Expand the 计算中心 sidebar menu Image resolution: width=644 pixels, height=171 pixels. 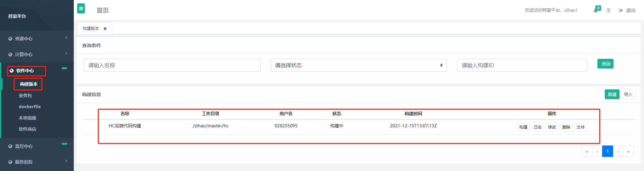(37, 54)
